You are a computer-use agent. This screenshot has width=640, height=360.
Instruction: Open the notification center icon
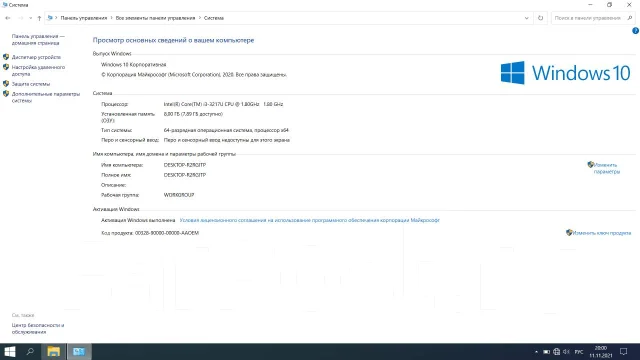623,352
